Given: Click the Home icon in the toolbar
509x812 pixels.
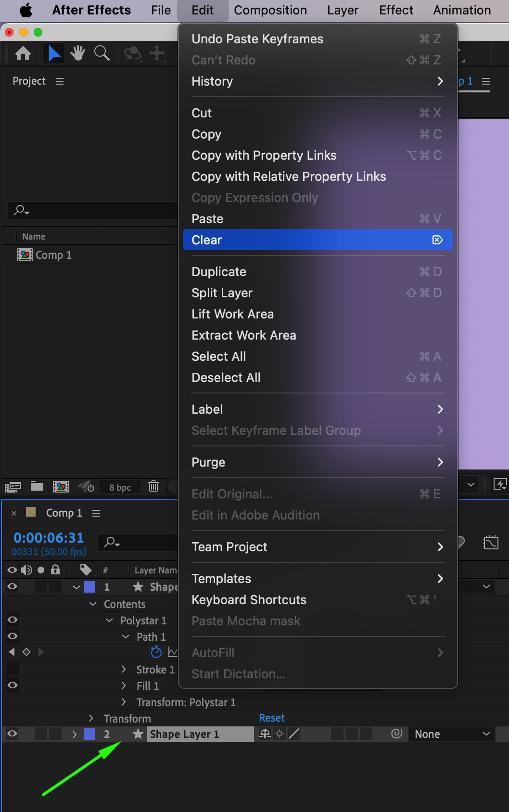Looking at the screenshot, I should point(23,53).
